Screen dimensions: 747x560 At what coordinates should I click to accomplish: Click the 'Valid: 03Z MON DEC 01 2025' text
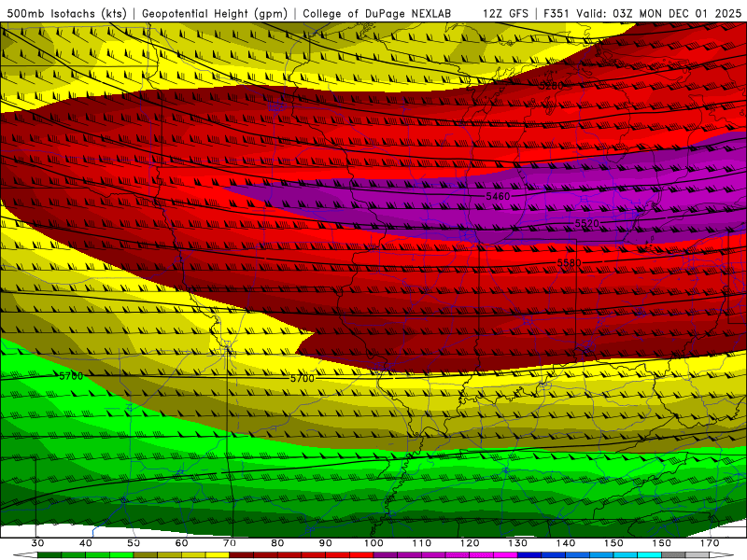658,13
